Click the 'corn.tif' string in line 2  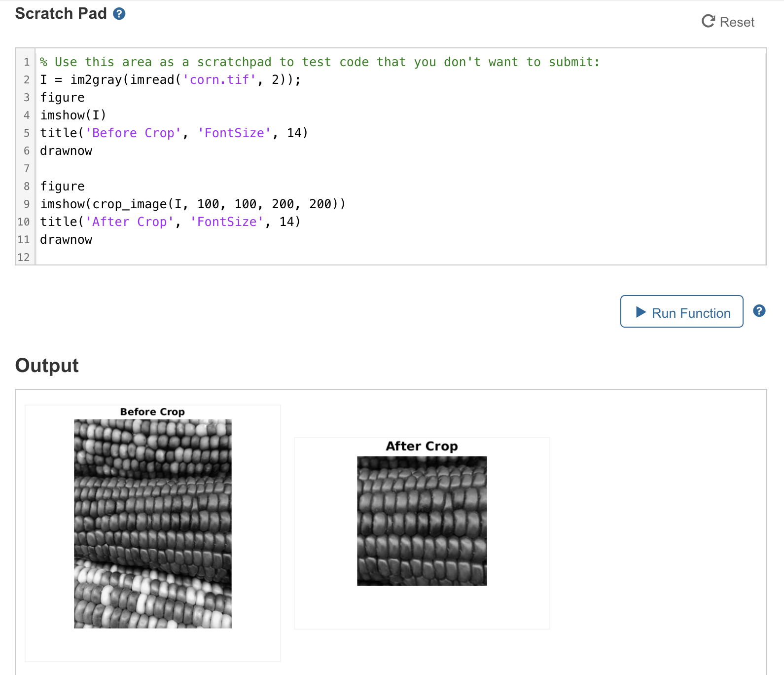[219, 80]
